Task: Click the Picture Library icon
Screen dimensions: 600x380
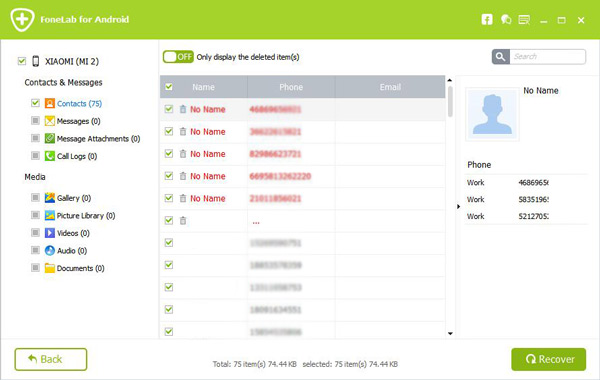Action: [x=50, y=215]
